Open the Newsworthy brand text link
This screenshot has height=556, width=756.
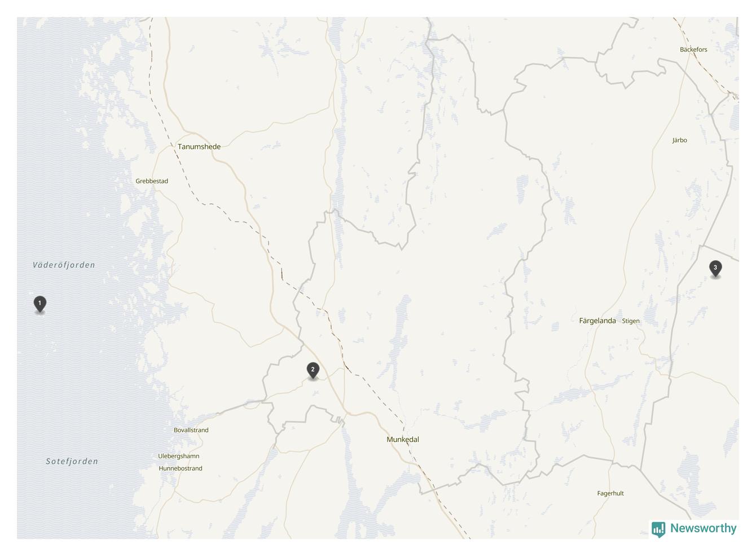click(x=703, y=528)
